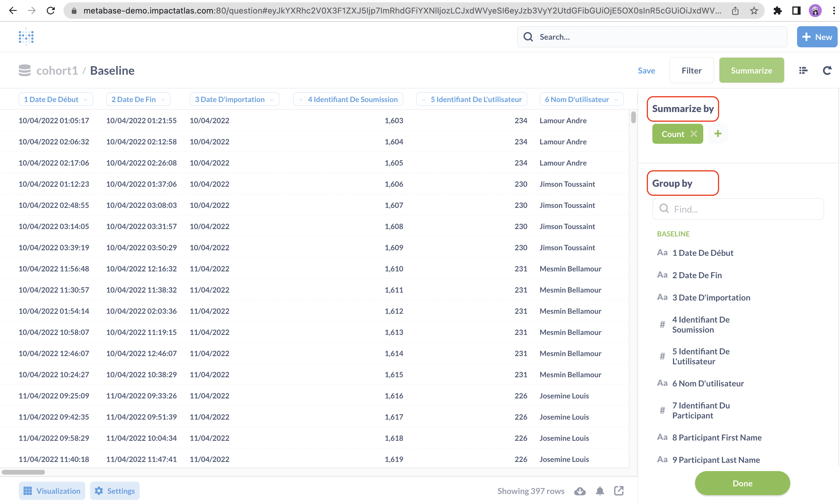Screen dimensions: 840x504
Task: Open the Settings gear panel
Action: pyautogui.click(x=114, y=491)
